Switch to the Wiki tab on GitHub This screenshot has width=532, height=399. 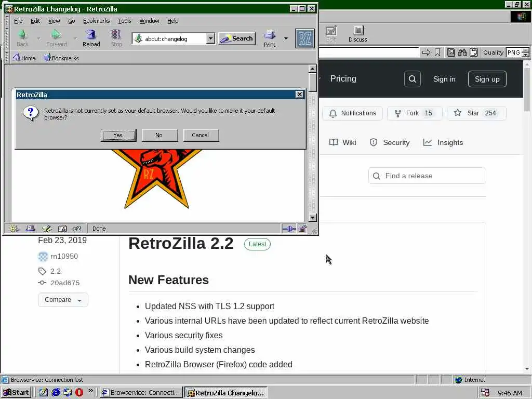point(343,142)
